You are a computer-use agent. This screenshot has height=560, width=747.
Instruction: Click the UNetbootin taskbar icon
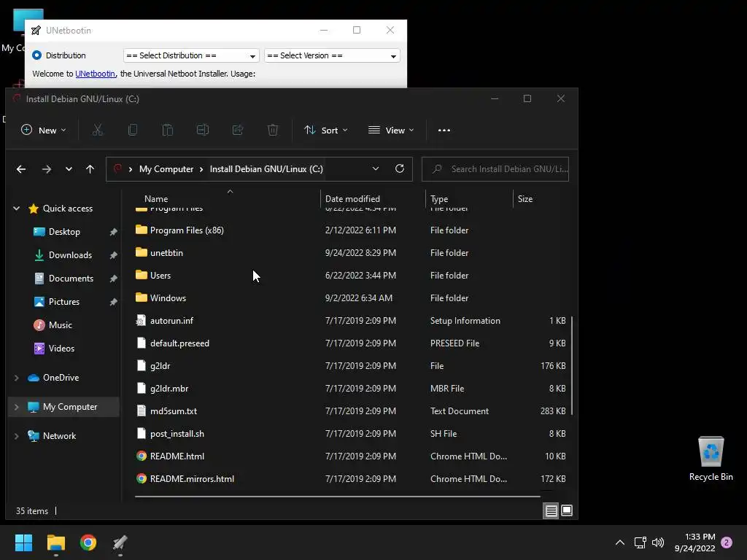[120, 542]
